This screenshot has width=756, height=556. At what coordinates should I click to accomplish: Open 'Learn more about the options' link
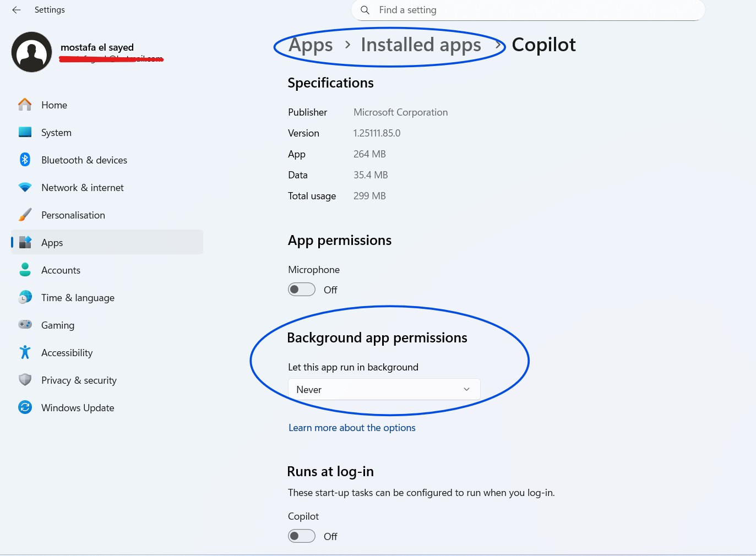pos(352,428)
